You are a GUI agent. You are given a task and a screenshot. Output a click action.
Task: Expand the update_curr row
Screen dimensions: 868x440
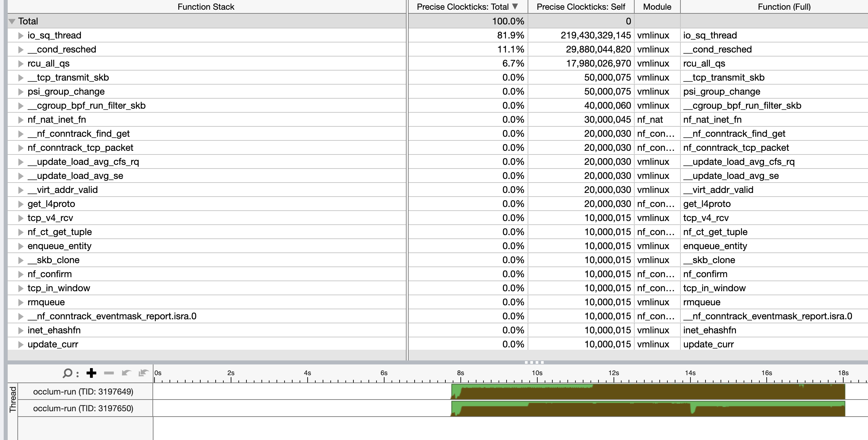tap(21, 344)
